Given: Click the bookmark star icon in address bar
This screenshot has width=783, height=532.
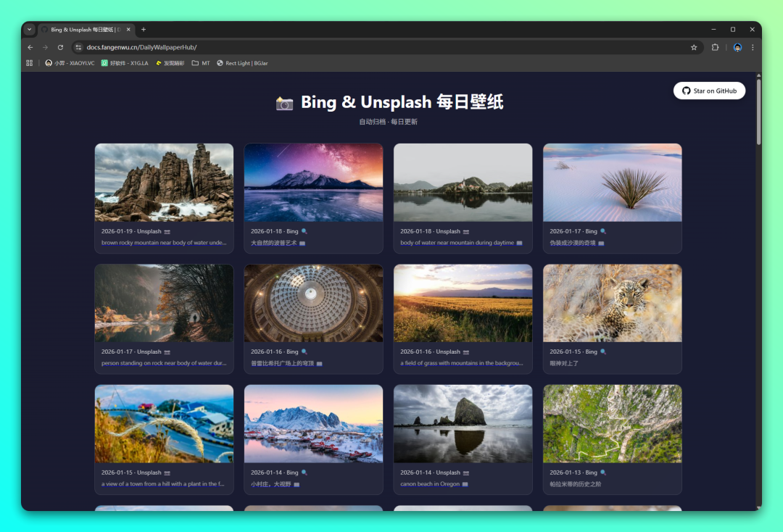Looking at the screenshot, I should click(694, 47).
